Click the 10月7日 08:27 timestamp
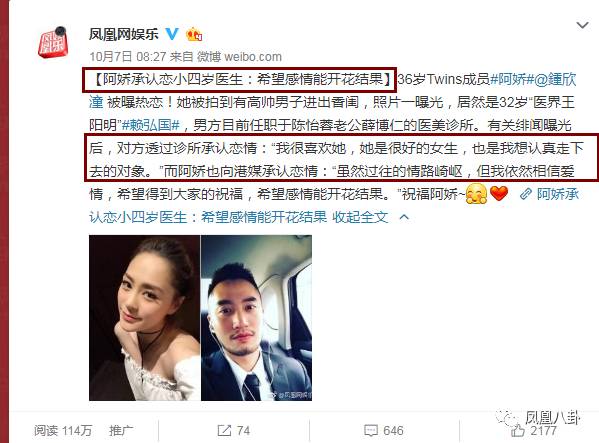The height and width of the screenshot is (443, 599). (127, 57)
